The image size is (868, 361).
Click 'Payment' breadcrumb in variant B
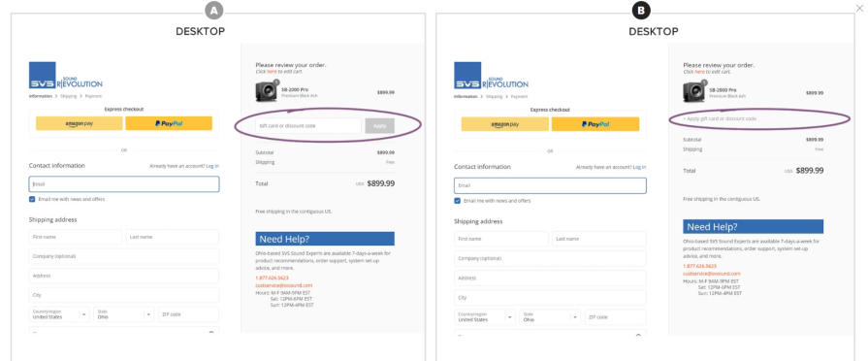519,96
